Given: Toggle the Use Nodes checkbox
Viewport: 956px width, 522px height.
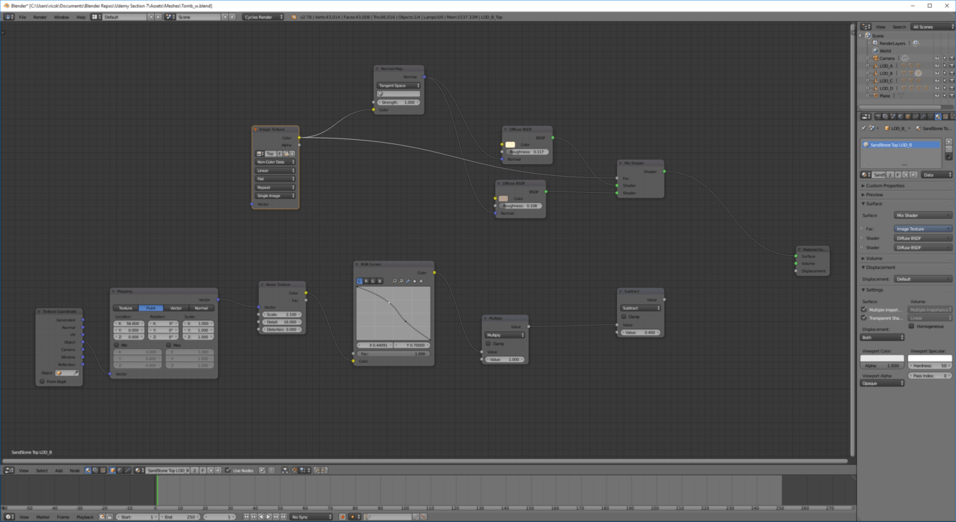Looking at the screenshot, I should [228, 470].
